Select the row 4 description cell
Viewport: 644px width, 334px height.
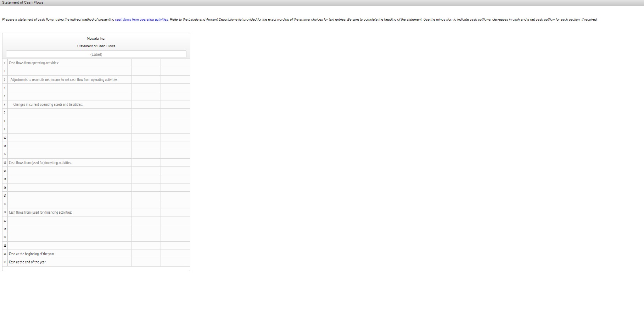coord(69,88)
